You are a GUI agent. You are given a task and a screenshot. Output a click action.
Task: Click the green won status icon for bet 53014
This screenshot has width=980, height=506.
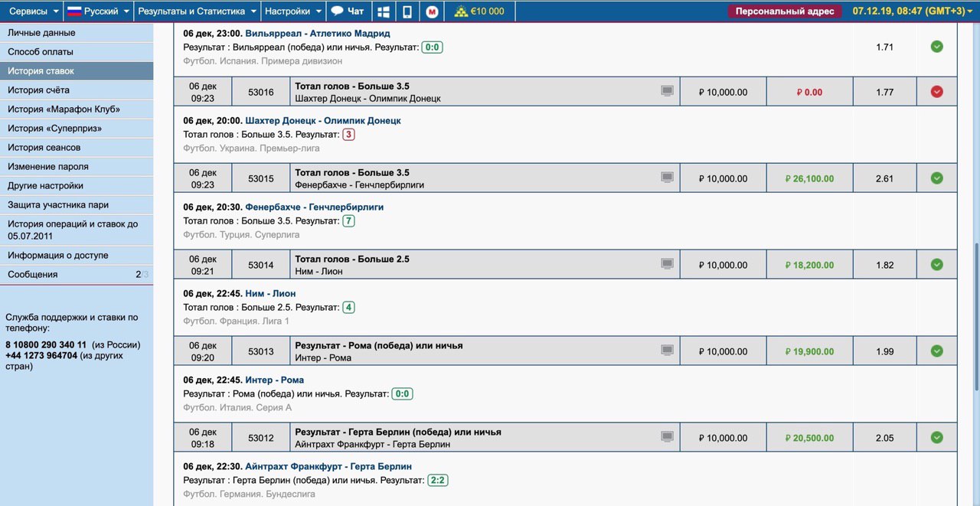pos(936,265)
